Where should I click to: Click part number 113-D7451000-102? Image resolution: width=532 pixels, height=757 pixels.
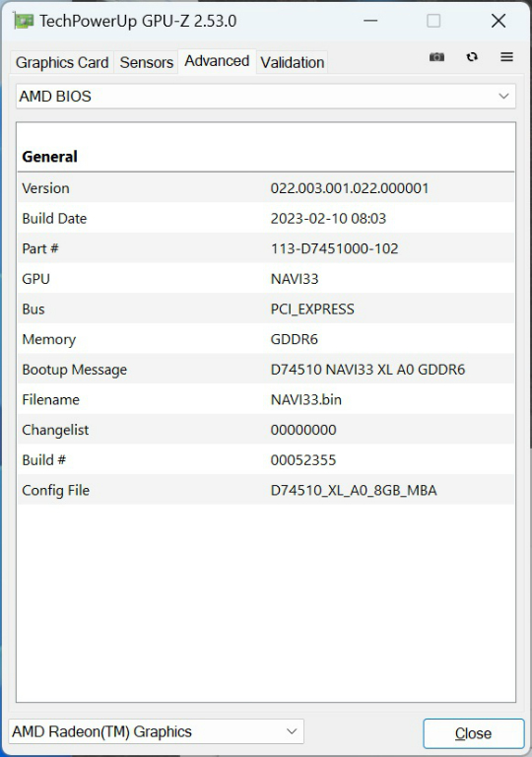coord(334,248)
